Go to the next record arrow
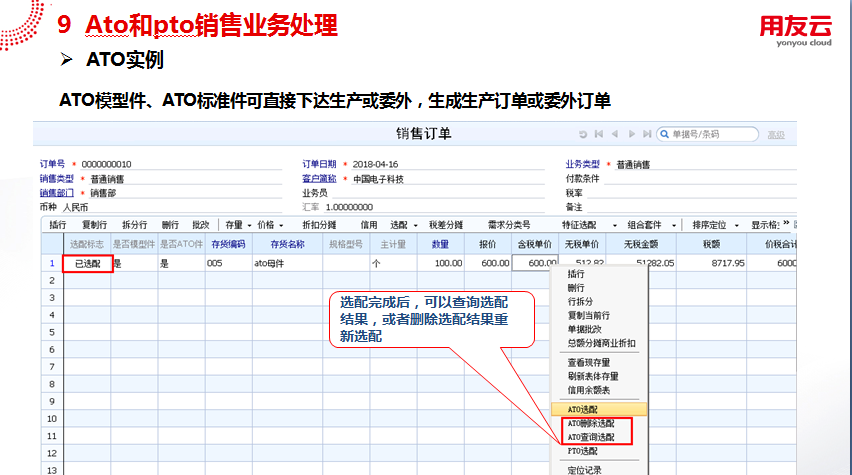The image size is (852, 475). pos(631,134)
